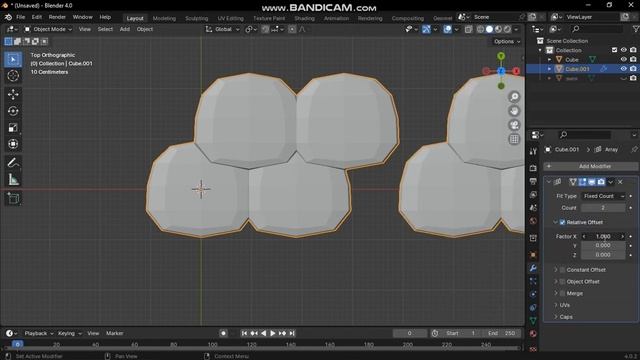The height and width of the screenshot is (360, 640).
Task: Click the pan view hand icon
Action: point(514,111)
